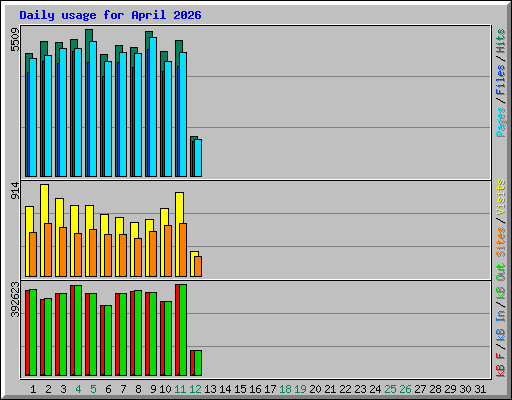Click day 23 on the x-axis
This screenshot has width=512, height=400.
360,389
